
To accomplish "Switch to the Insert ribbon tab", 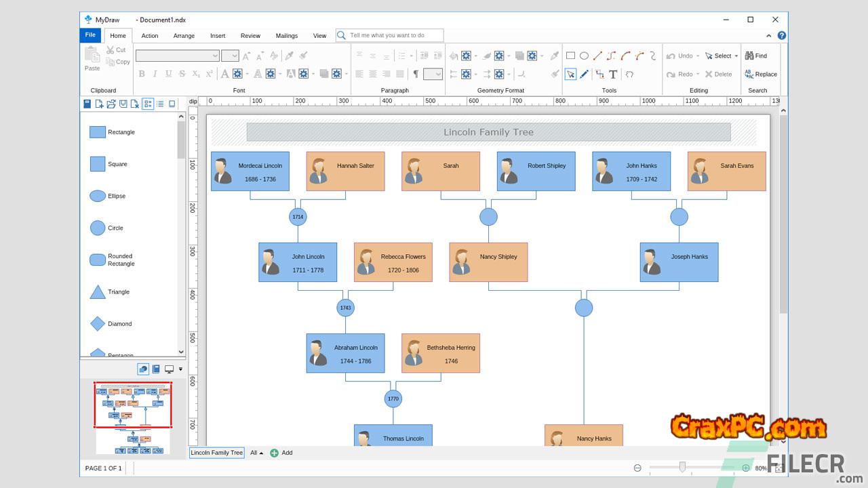I will (218, 36).
